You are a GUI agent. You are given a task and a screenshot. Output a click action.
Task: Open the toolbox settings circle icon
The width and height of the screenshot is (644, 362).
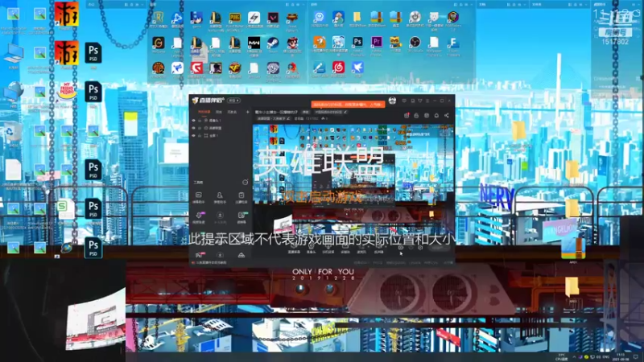coord(246,183)
